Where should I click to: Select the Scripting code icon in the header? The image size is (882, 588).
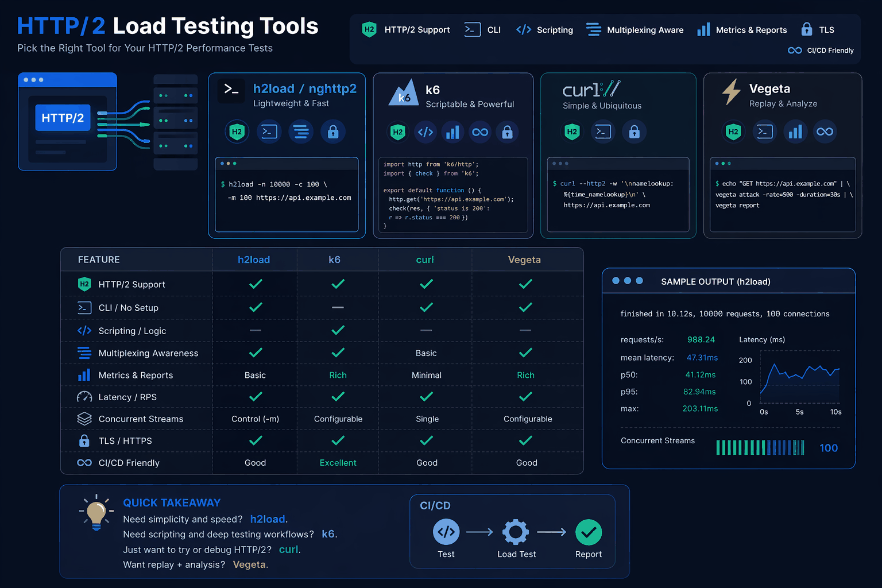point(524,29)
